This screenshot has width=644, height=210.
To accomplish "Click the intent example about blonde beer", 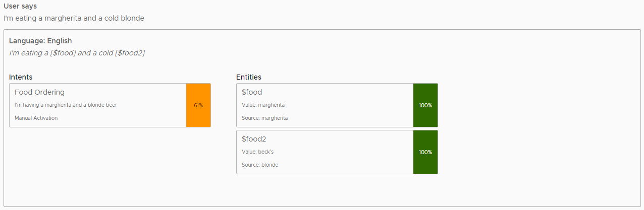I will 66,105.
